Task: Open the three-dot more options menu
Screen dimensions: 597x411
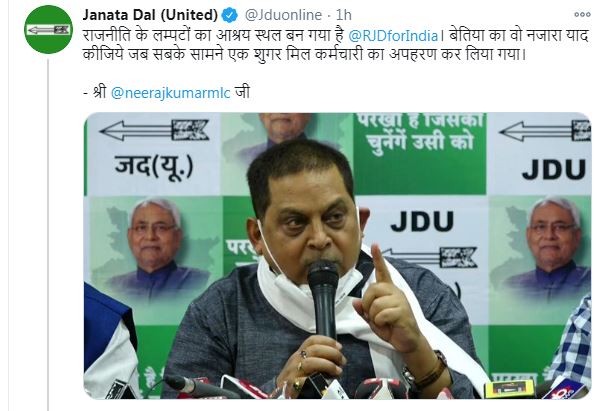Action: (x=582, y=14)
